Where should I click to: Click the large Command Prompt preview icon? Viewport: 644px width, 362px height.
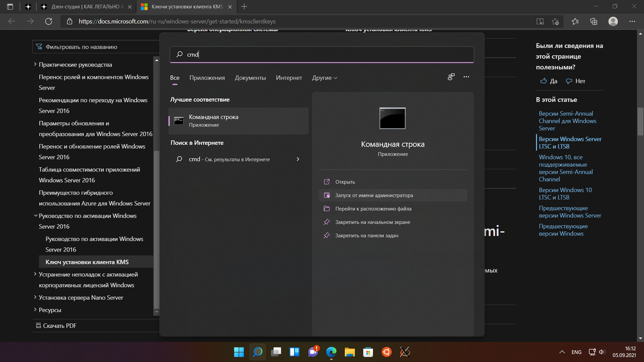click(392, 119)
